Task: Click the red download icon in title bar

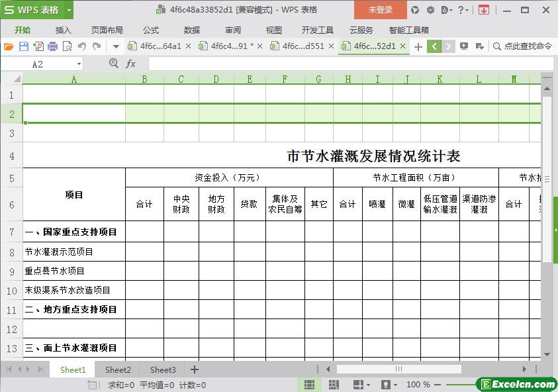Action: tap(484, 10)
